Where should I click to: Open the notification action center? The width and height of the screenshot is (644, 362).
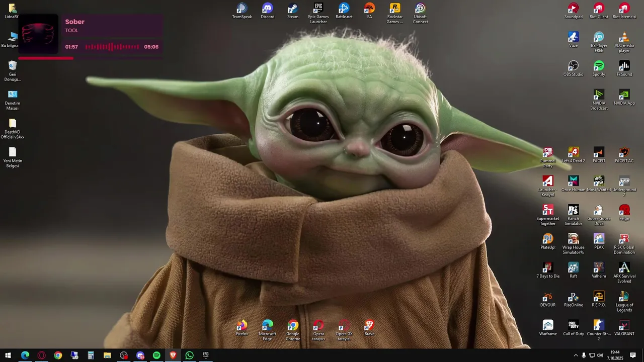coord(633,355)
